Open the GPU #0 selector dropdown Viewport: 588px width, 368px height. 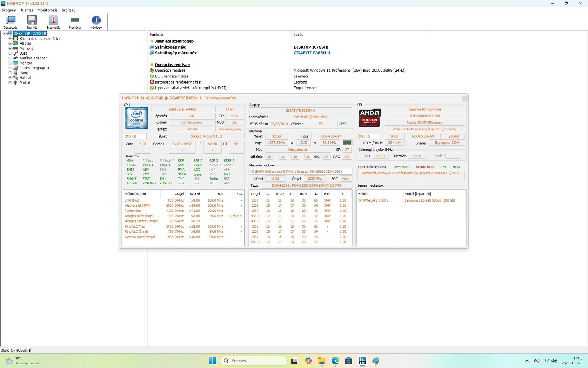pyautogui.click(x=369, y=136)
